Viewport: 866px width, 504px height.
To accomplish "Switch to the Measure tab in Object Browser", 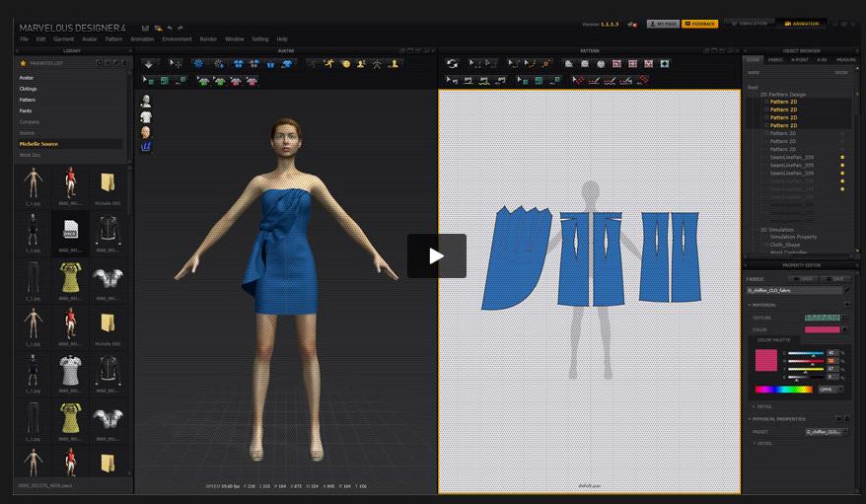I will [845, 59].
